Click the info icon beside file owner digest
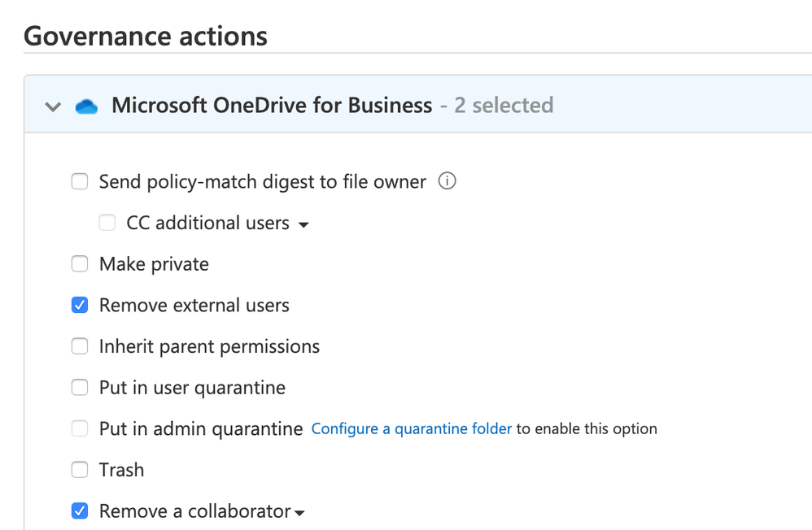 point(447,181)
